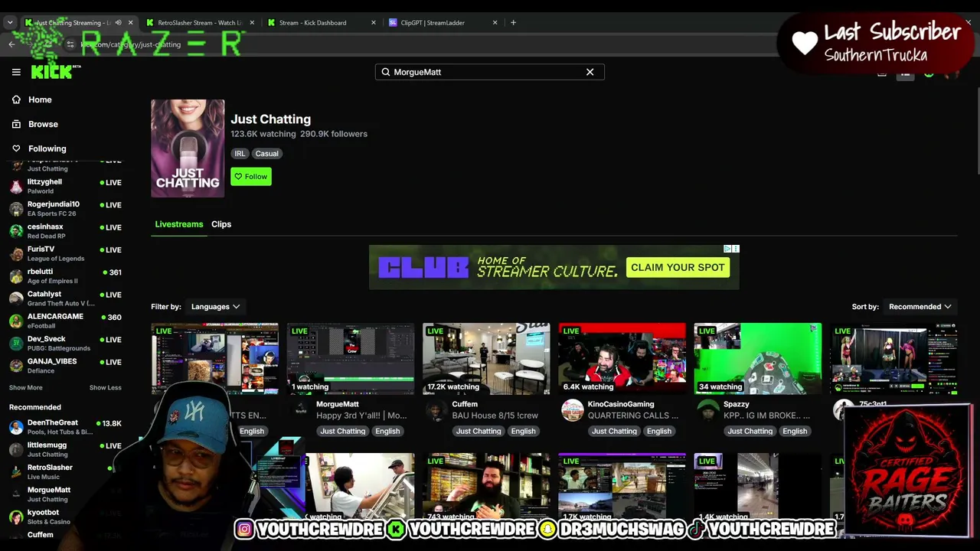Open the stream thumbnail with 6.4K watching

coord(622,359)
